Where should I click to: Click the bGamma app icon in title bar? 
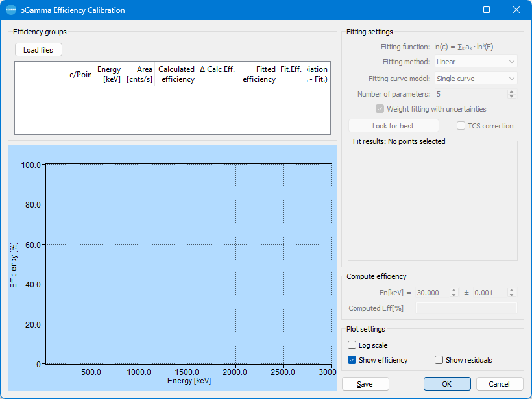(x=11, y=10)
